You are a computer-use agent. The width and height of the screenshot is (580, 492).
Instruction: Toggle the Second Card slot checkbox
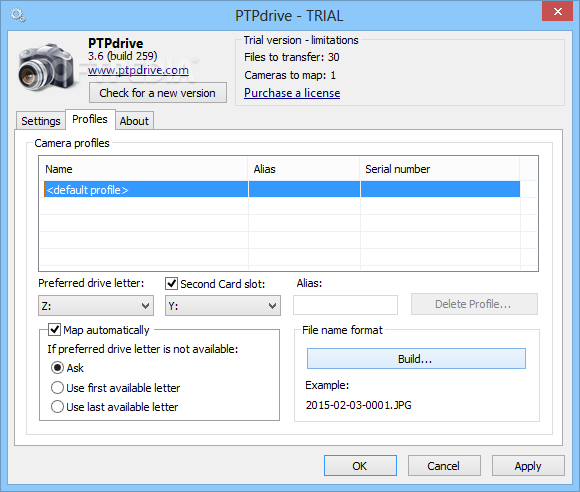coord(172,284)
